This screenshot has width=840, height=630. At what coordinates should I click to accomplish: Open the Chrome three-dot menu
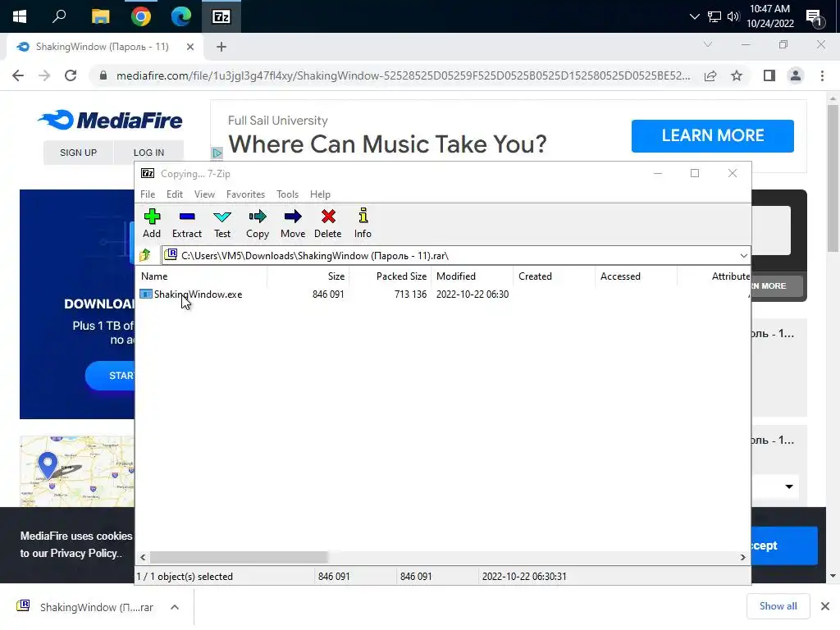822,75
